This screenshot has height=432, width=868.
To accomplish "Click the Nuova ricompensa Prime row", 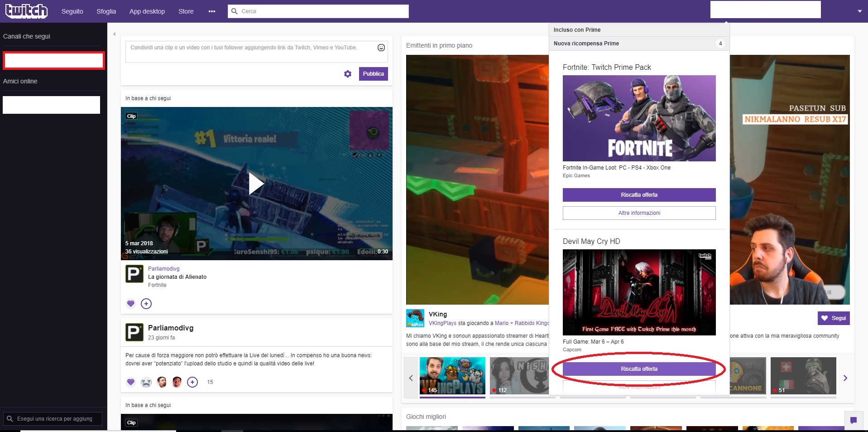I will 639,44.
